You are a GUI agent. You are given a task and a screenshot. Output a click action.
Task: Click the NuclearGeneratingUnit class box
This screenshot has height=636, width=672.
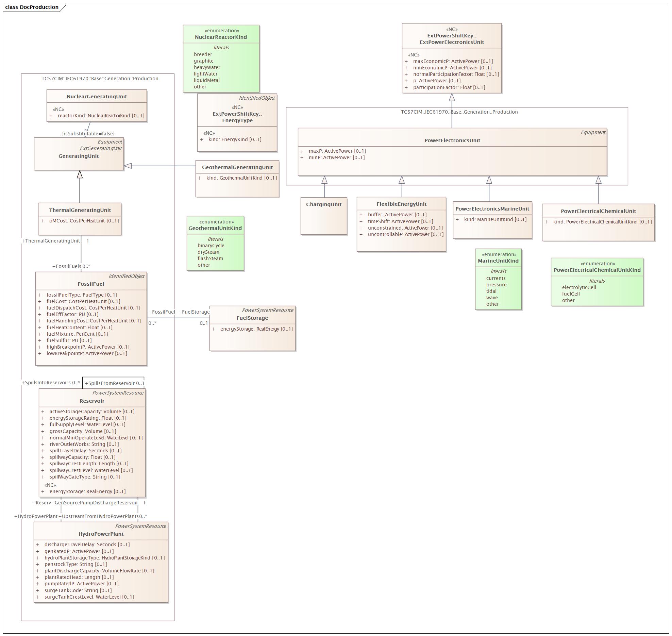point(97,96)
